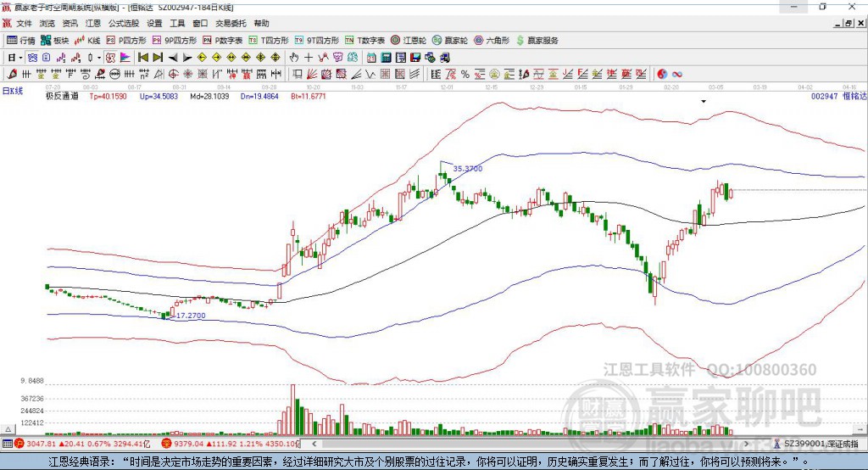Viewport: 868px width, 470px height.
Task: Click the Md=28.1039 value
Action: [x=209, y=97]
